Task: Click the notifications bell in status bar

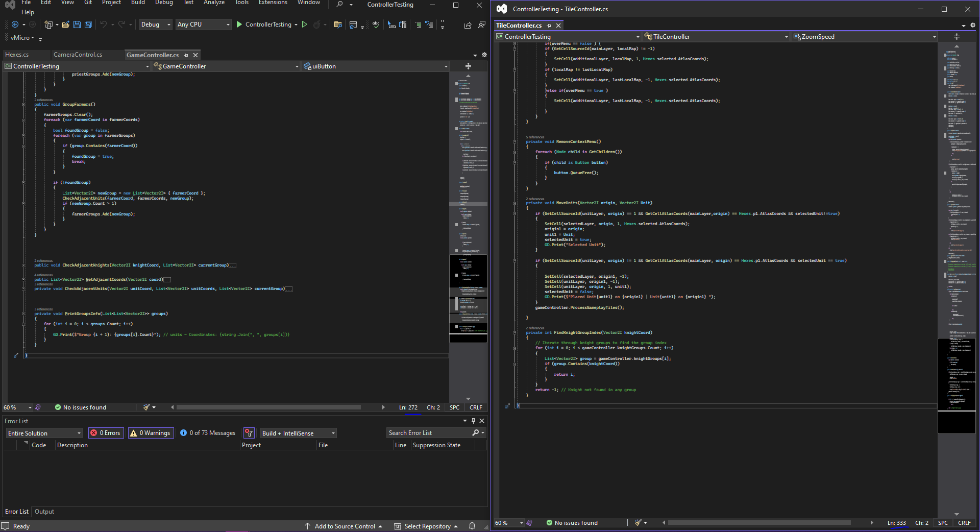Action: [x=472, y=526]
